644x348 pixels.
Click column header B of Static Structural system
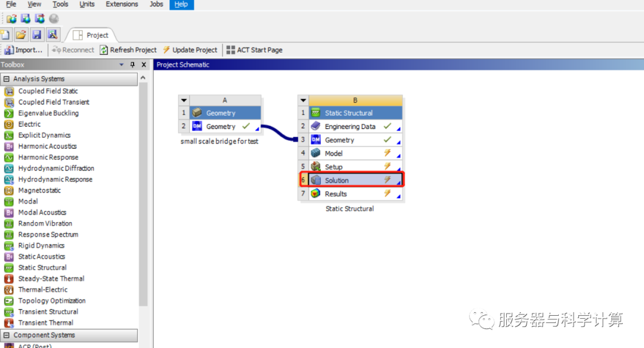coord(355,100)
